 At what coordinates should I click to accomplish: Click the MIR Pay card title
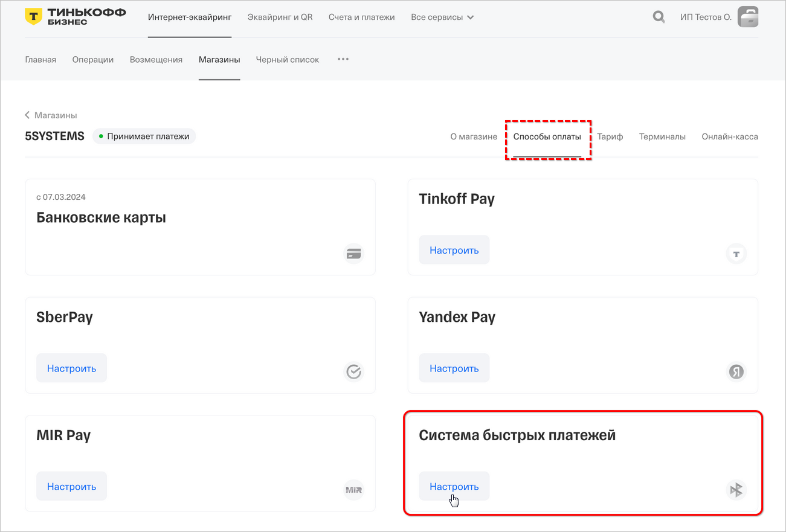[x=63, y=435]
